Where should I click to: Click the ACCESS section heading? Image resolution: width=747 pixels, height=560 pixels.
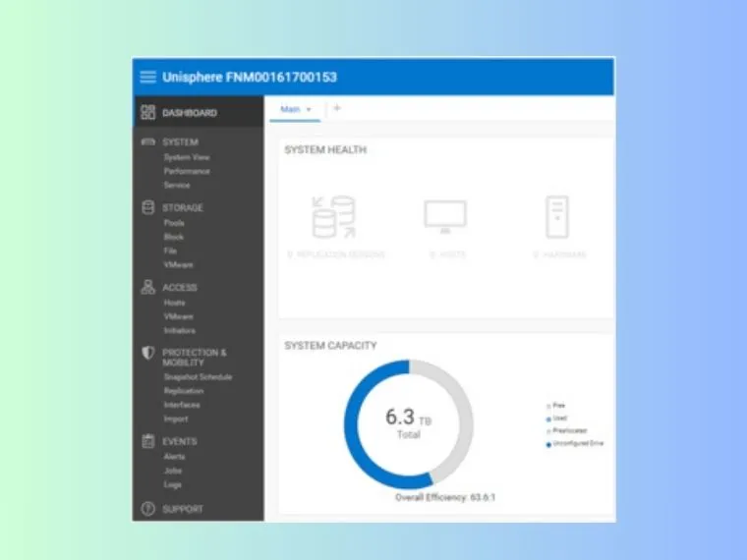click(x=180, y=287)
